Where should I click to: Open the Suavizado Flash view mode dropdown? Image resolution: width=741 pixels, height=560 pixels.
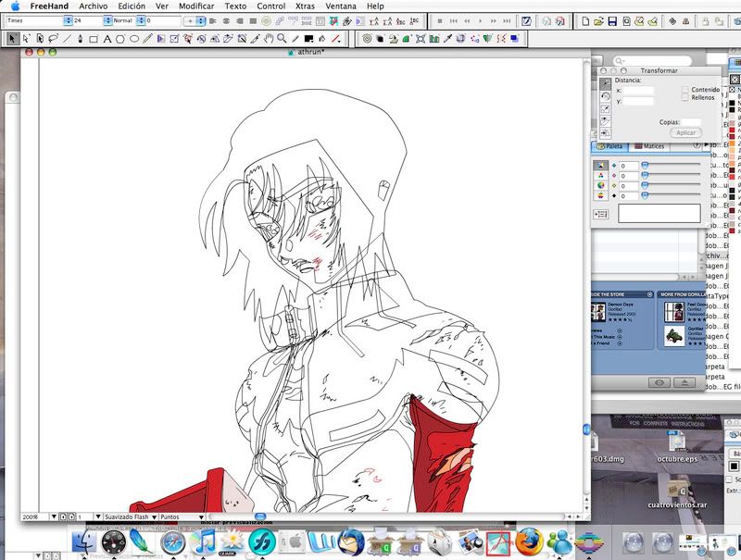(x=154, y=517)
